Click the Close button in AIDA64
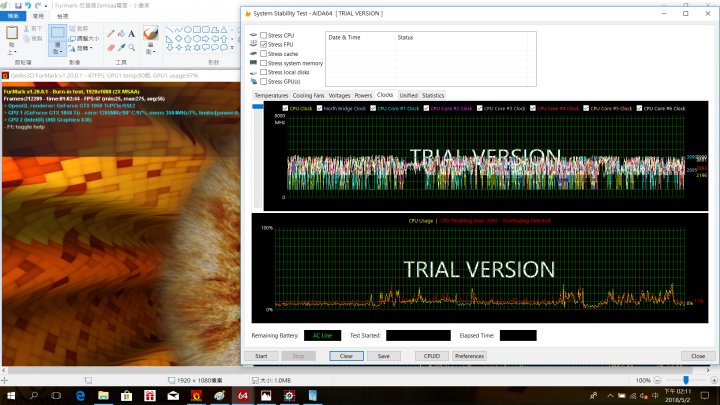Image resolution: width=720 pixels, height=405 pixels. (698, 356)
